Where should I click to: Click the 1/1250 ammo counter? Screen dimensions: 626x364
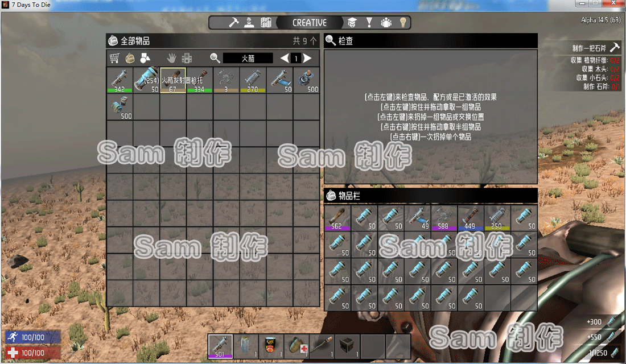[598, 353]
